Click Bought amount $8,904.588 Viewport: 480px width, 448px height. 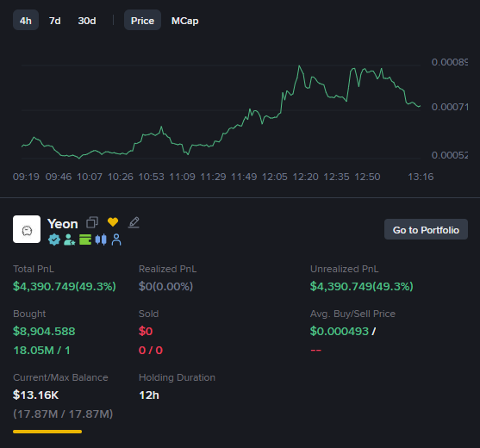[44, 331]
